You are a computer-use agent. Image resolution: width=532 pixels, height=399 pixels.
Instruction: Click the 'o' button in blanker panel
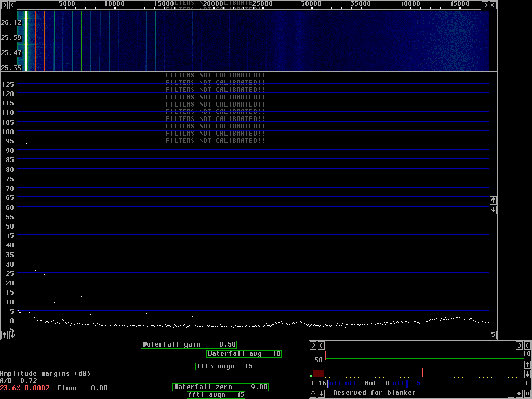[528, 394]
